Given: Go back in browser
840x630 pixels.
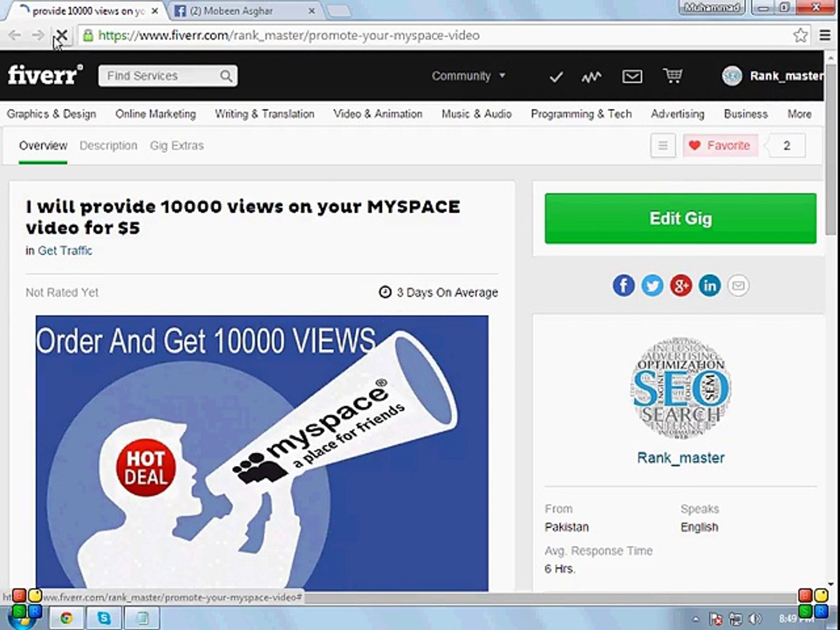Looking at the screenshot, I should [15, 36].
